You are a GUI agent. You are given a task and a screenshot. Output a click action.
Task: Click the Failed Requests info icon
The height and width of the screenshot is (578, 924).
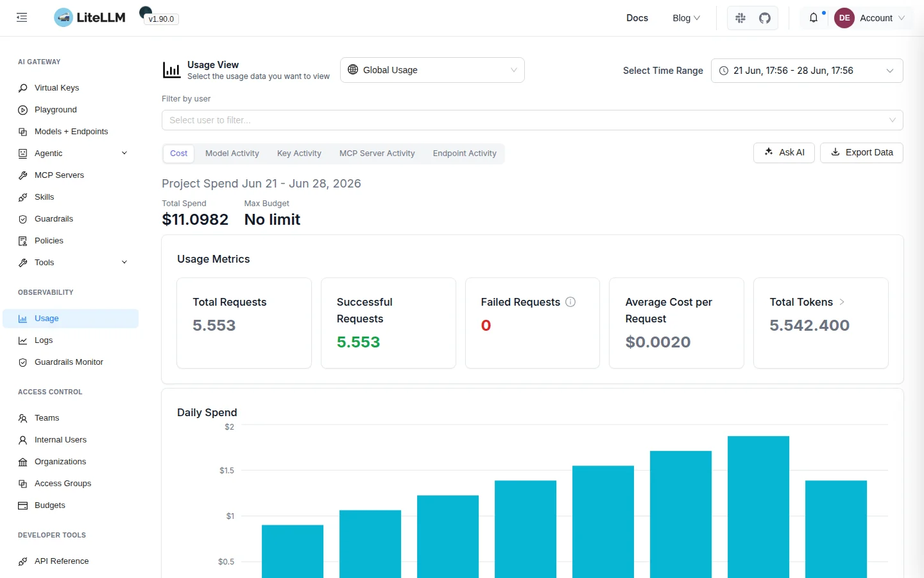(x=570, y=302)
